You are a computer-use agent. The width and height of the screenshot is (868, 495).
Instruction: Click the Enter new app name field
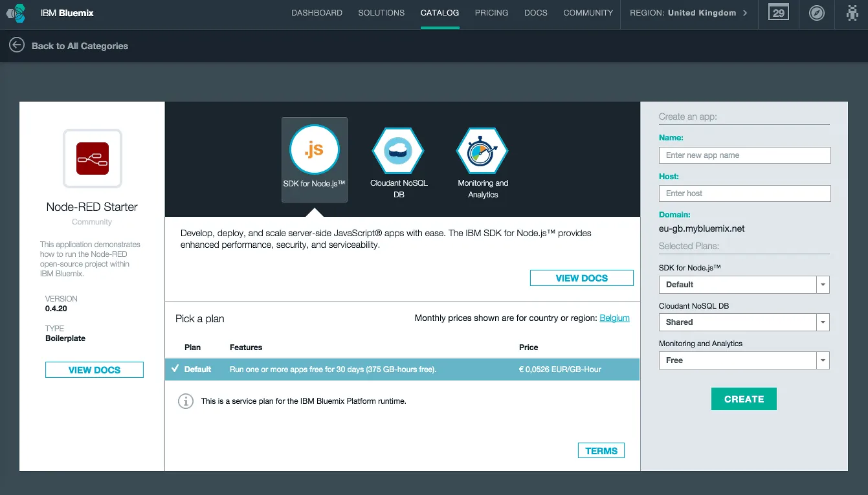pyautogui.click(x=744, y=155)
